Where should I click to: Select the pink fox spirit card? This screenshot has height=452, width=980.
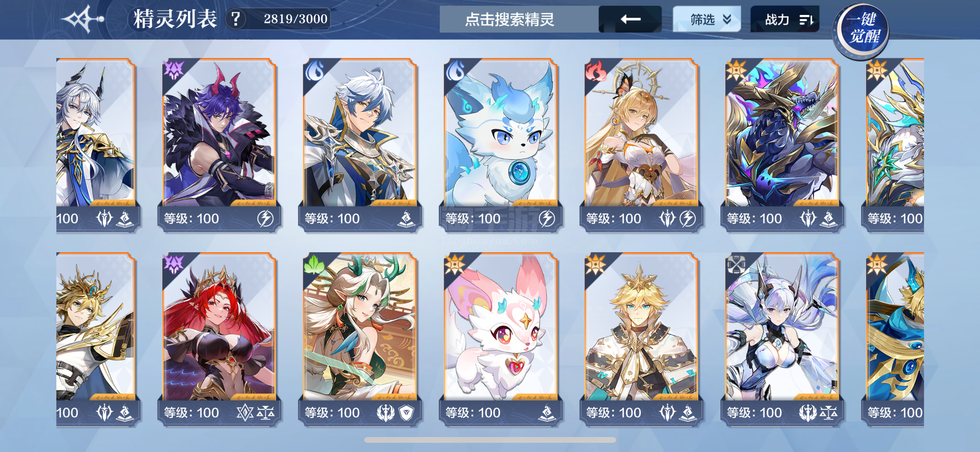(500, 339)
